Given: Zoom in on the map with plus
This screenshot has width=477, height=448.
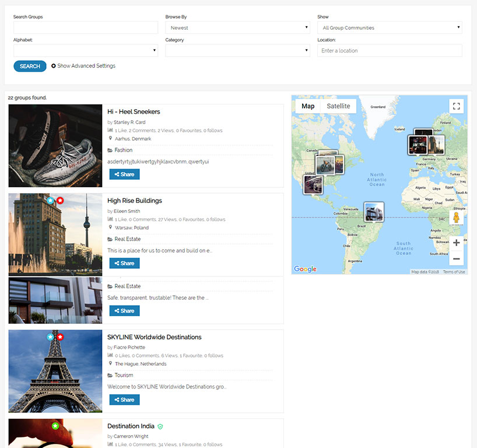Looking at the screenshot, I should (456, 243).
